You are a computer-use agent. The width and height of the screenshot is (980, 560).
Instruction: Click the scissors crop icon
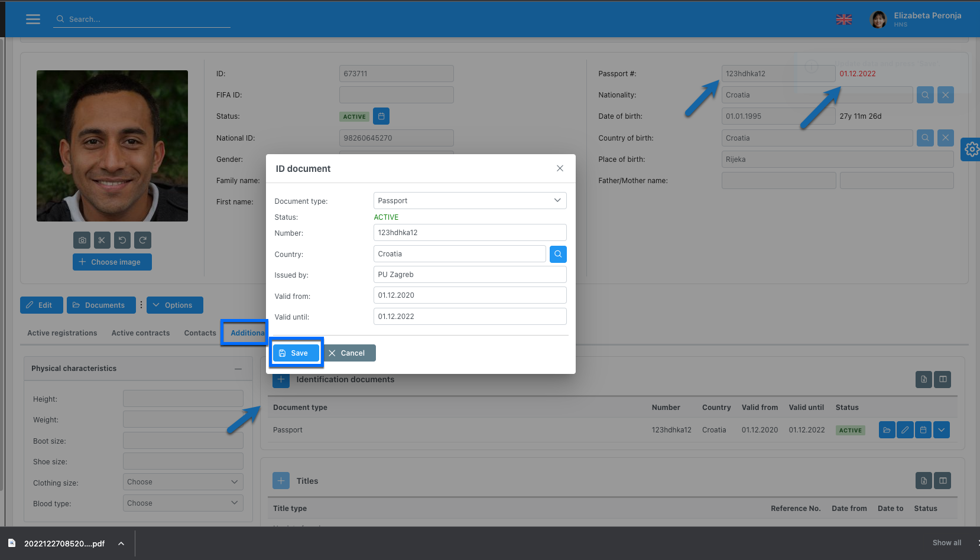[x=102, y=240]
